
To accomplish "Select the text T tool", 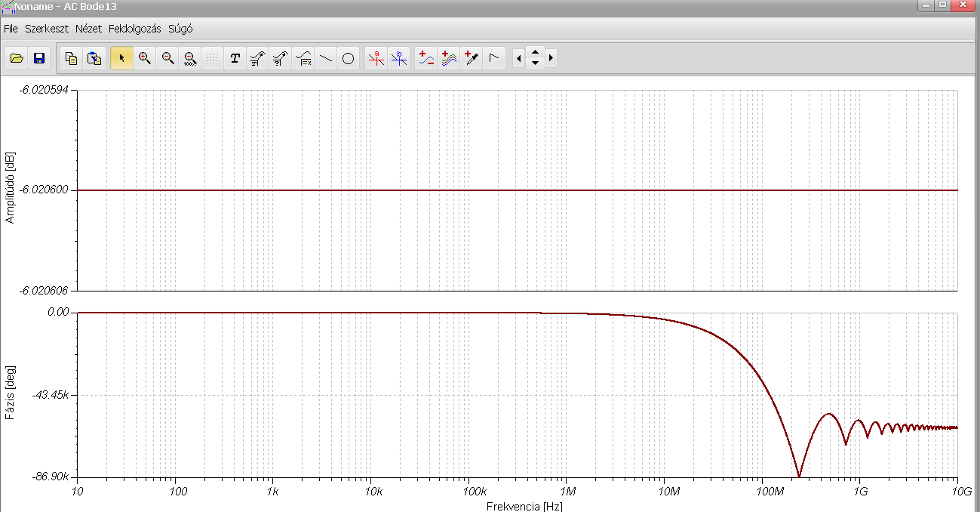I will coord(235,58).
